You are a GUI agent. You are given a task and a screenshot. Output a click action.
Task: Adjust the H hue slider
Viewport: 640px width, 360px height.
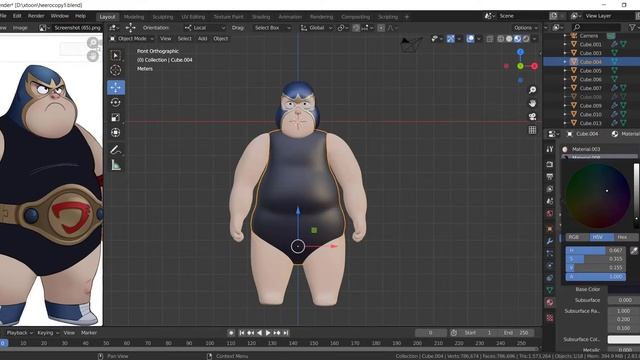(x=596, y=250)
